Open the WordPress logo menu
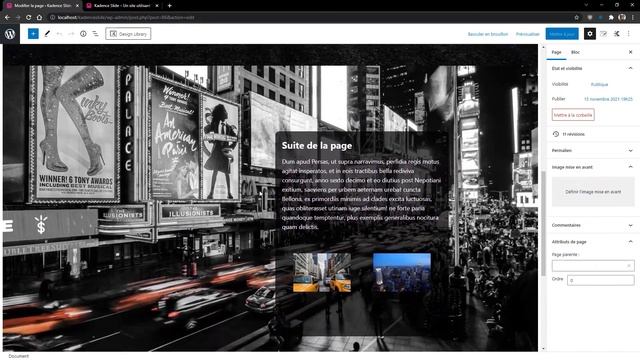Image resolution: width=640 pixels, height=360 pixels. (x=10, y=34)
